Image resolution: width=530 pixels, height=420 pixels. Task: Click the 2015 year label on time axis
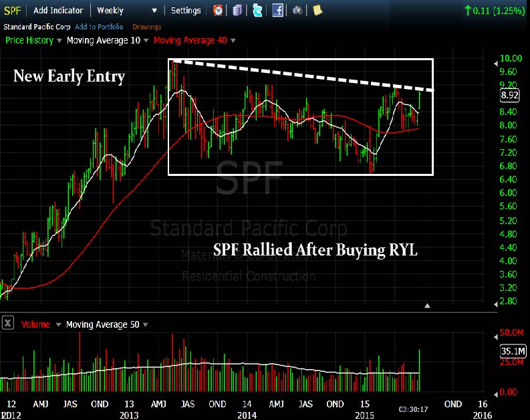tap(364, 415)
